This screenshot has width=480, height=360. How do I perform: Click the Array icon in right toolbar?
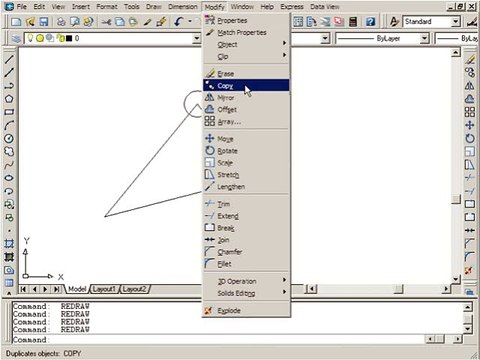(x=470, y=112)
